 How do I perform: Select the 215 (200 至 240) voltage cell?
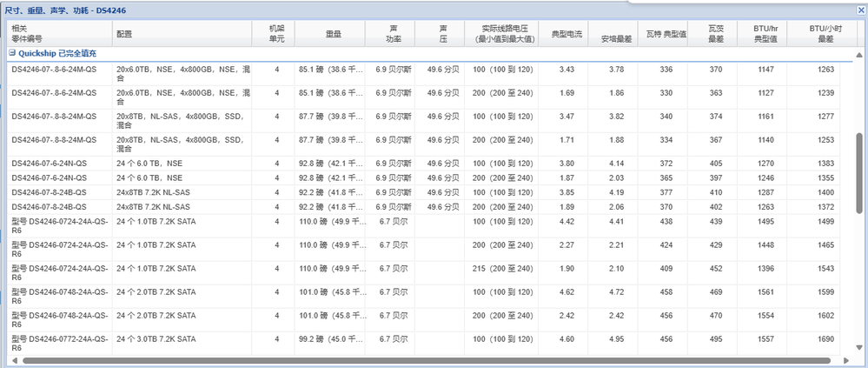[503, 268]
